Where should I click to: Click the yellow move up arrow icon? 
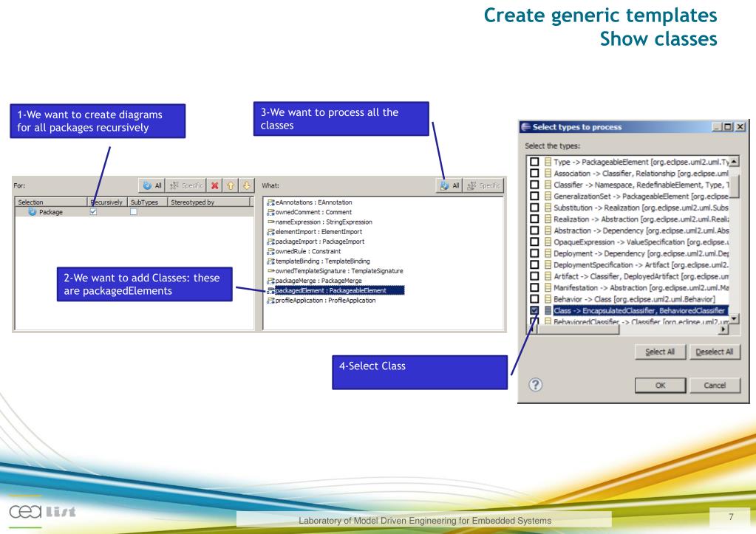[231, 185]
